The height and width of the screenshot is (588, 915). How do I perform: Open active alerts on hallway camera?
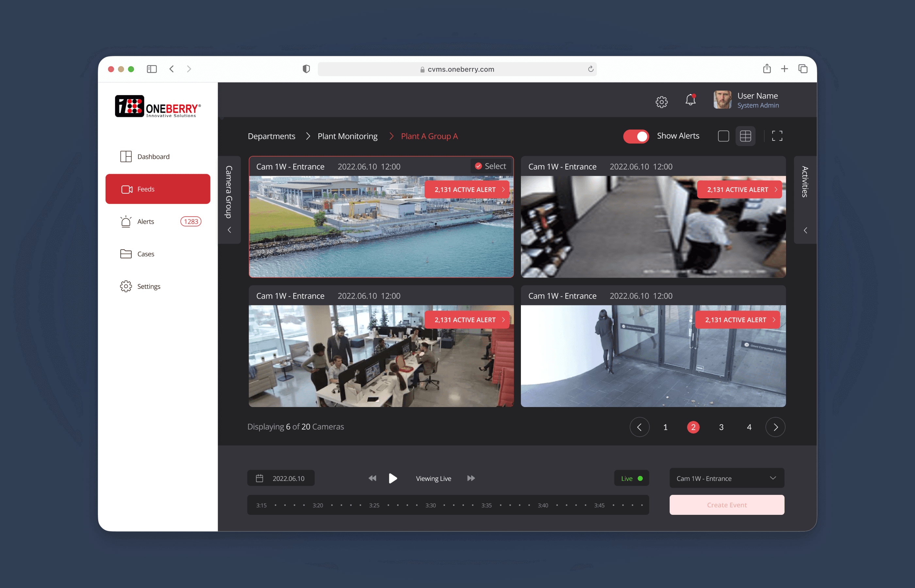tap(739, 189)
